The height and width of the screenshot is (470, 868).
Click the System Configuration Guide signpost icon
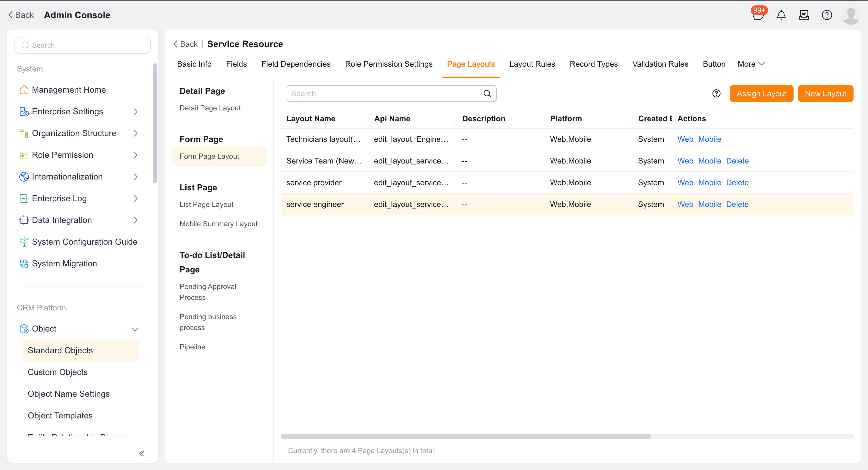tap(24, 242)
